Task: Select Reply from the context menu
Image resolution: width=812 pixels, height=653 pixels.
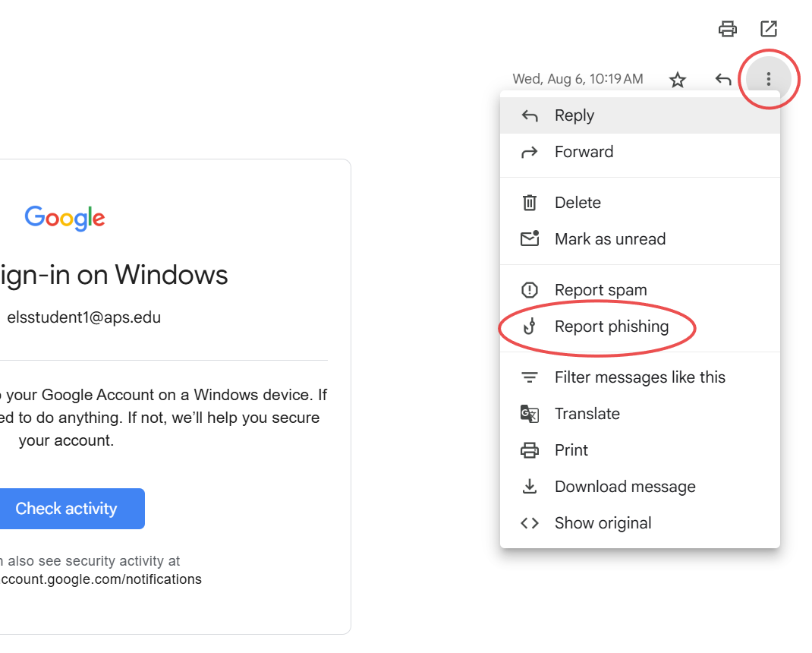Action: click(x=574, y=115)
